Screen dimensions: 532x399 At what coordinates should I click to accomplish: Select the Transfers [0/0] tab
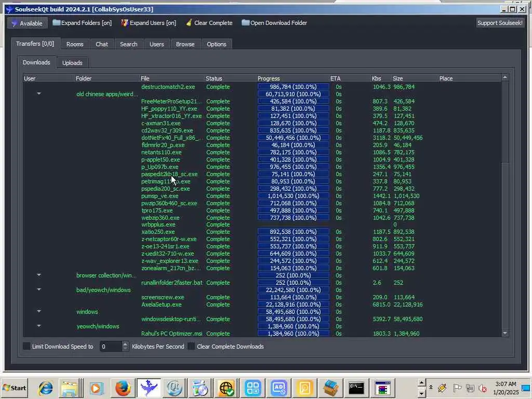click(35, 44)
